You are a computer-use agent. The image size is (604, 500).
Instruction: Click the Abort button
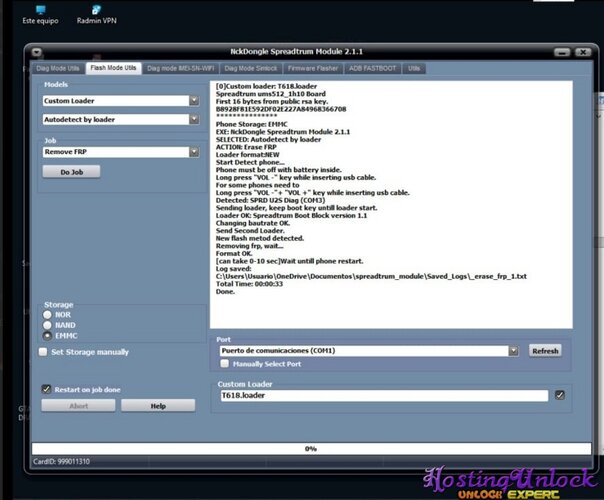[79, 406]
